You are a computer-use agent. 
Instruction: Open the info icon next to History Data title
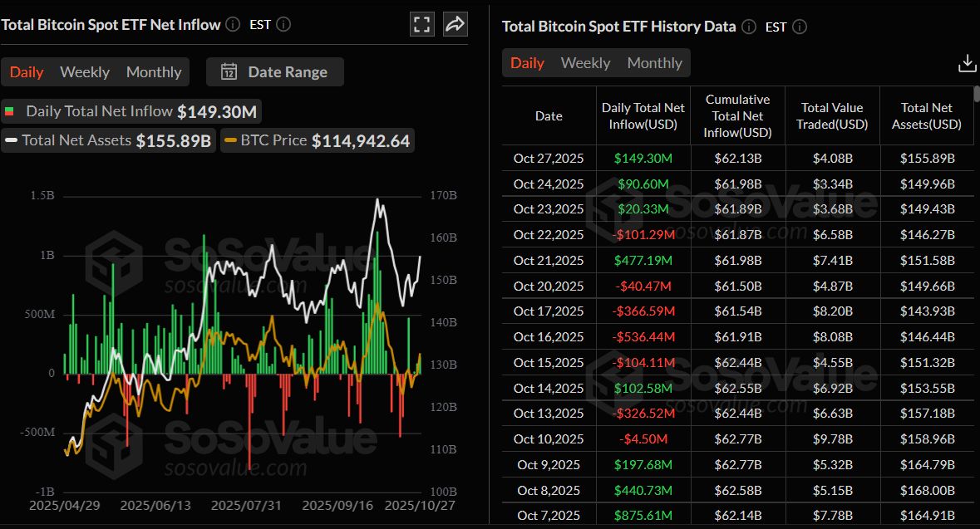(747, 27)
